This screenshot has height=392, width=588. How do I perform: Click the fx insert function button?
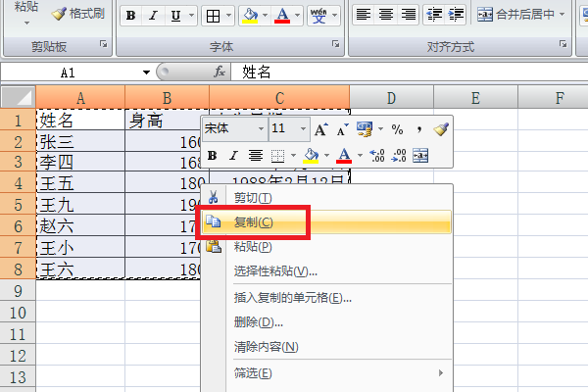pyautogui.click(x=220, y=72)
